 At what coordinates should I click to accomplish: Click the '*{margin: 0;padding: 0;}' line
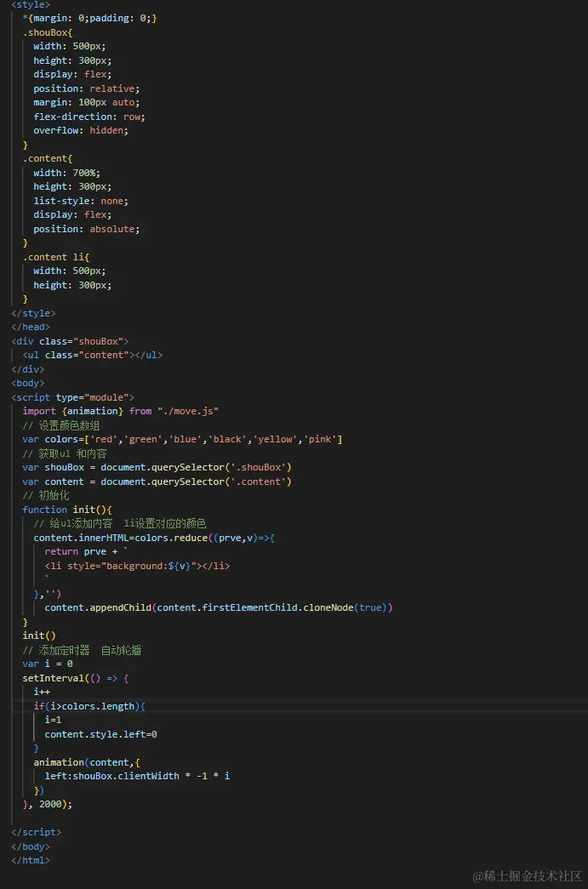point(89,18)
